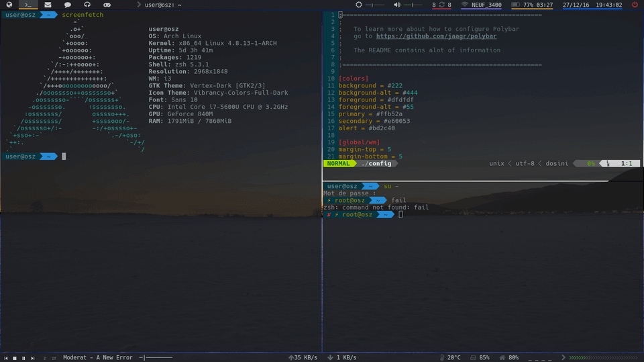Click the primary = #ffb52a line
Viewport: 644px width, 362px height.
click(370, 114)
